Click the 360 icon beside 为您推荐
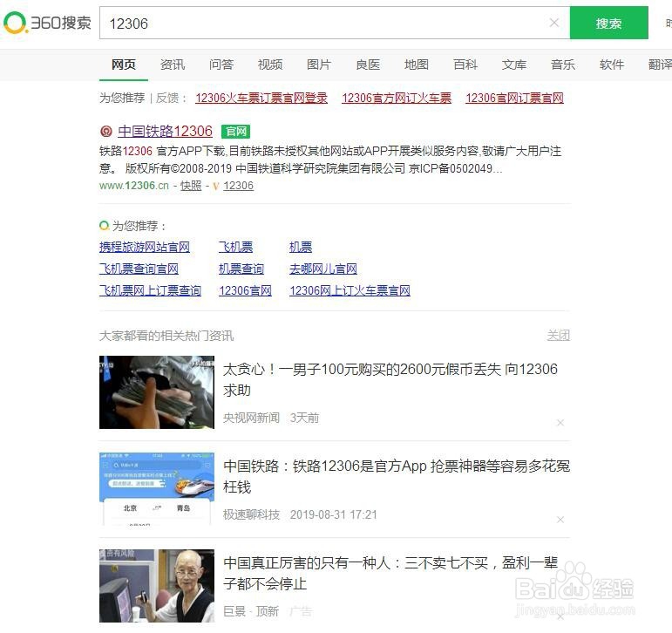 pyautogui.click(x=104, y=226)
